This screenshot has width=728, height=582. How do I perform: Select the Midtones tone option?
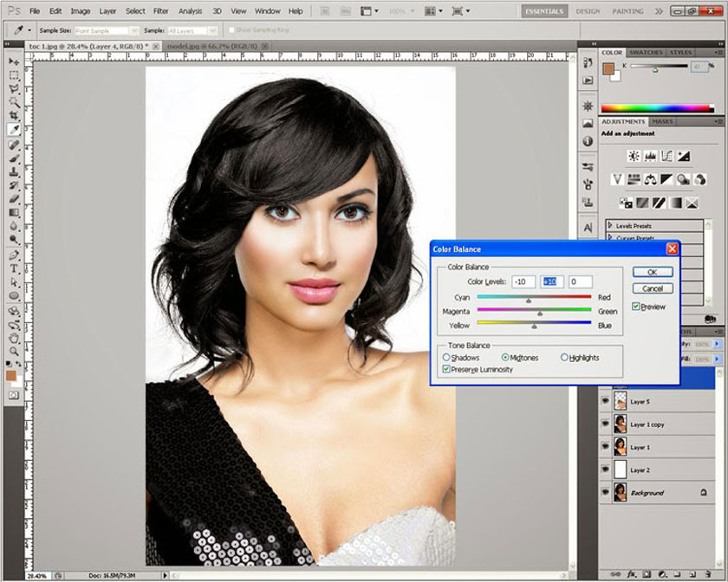505,358
